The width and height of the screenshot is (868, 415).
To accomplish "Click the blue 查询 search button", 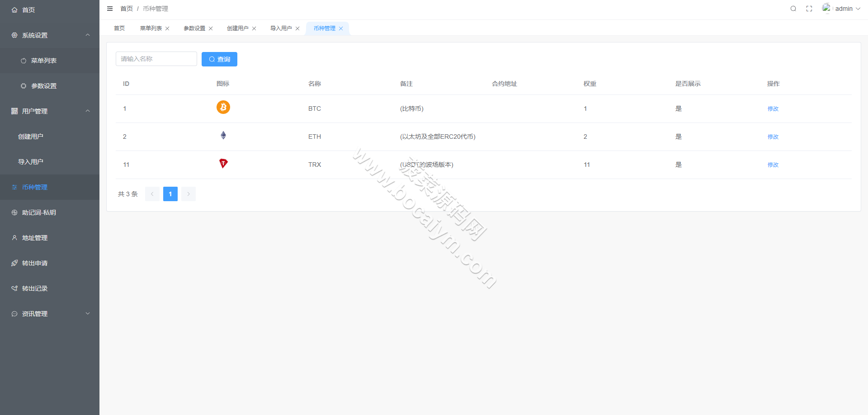I will click(x=219, y=59).
